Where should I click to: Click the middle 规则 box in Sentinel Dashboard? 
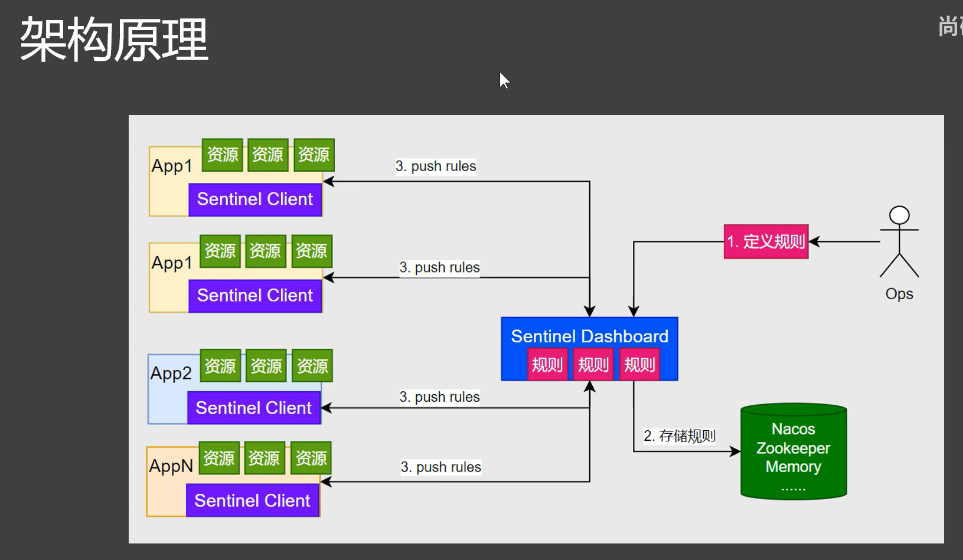coord(593,365)
